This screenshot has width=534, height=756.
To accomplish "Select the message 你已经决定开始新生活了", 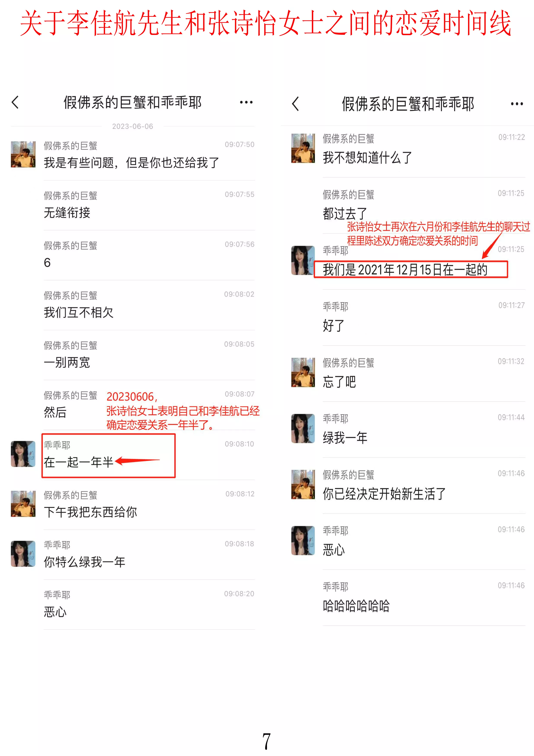I will (x=384, y=494).
